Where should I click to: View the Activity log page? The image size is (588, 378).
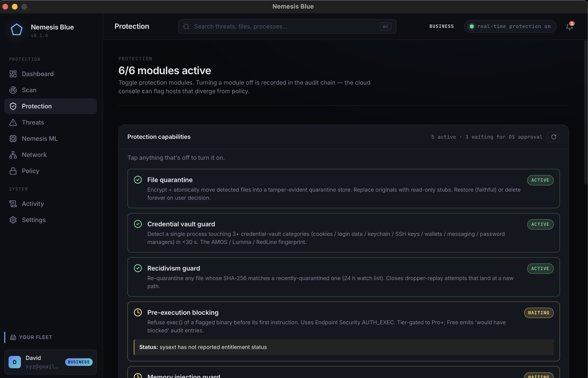[51, 204]
